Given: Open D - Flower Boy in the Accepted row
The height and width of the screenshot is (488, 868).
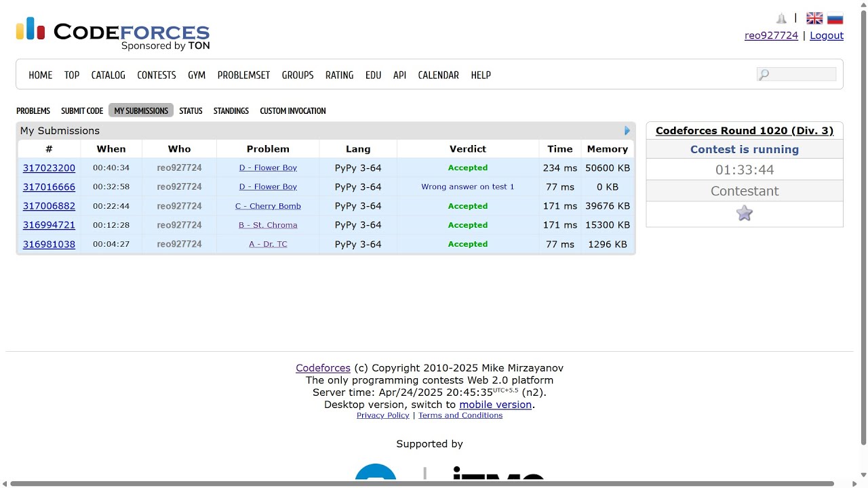Looking at the screenshot, I should point(268,168).
